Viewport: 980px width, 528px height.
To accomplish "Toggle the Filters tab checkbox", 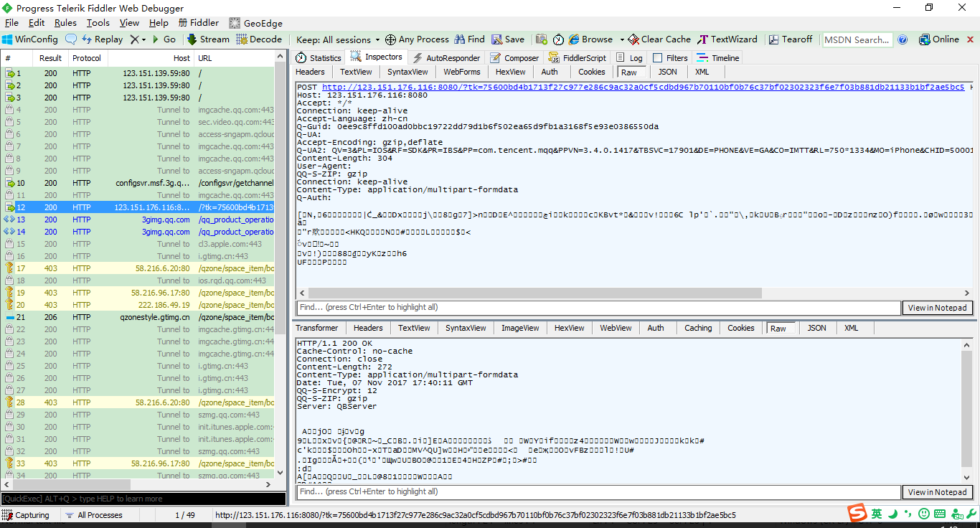I will coord(656,58).
